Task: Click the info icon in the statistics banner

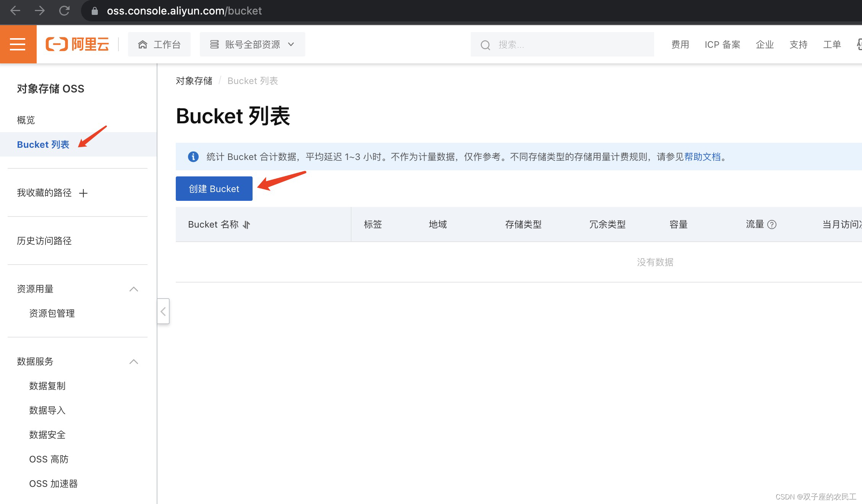Action: pyautogui.click(x=193, y=157)
